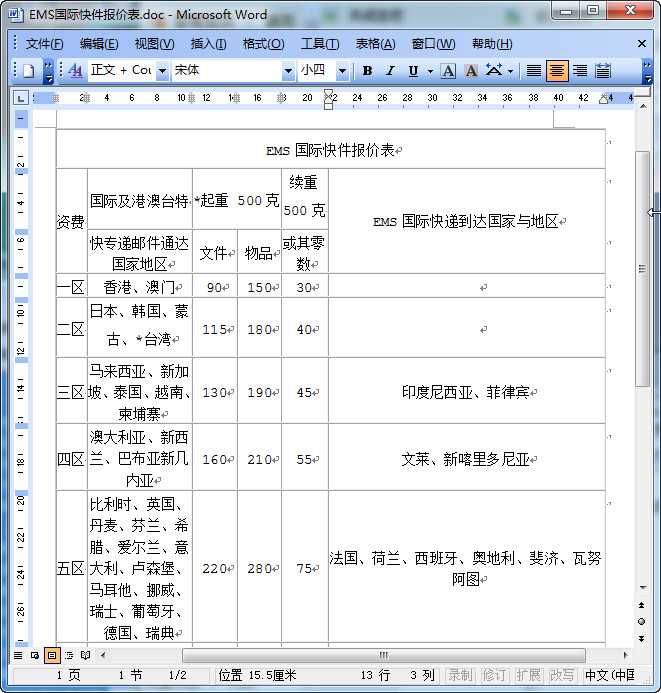Image resolution: width=661 pixels, height=693 pixels.
Task: Center align the paragraph
Action: 557,71
